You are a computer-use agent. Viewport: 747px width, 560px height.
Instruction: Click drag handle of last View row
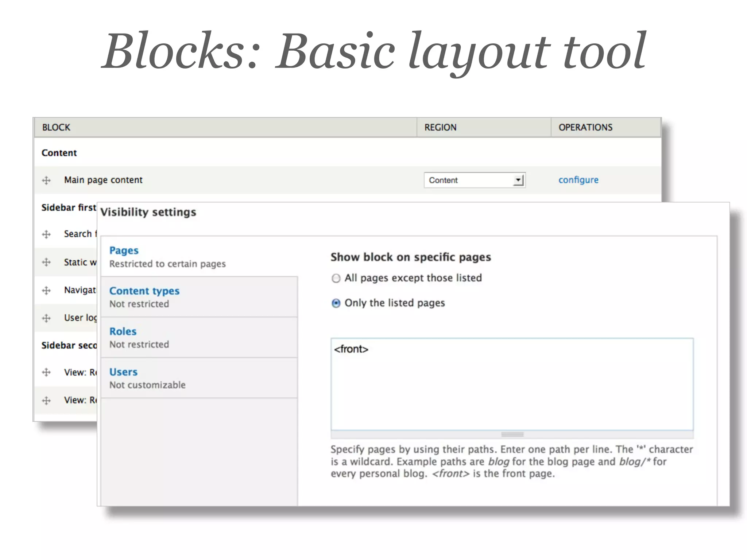[x=46, y=400]
